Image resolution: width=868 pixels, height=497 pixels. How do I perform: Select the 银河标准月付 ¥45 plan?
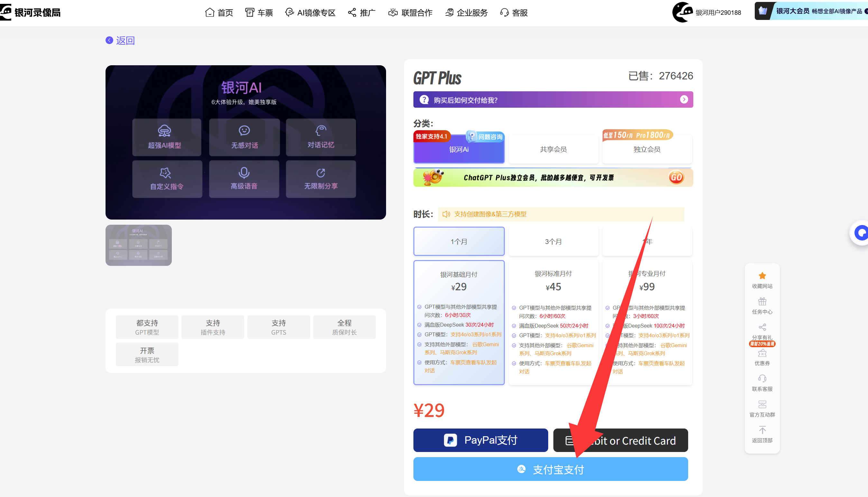coord(553,322)
